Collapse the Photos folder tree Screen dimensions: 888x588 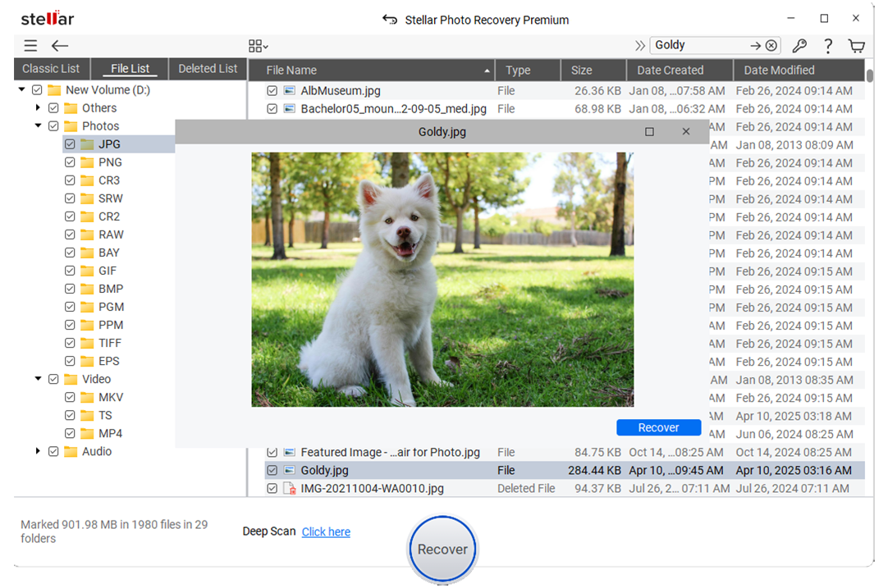pyautogui.click(x=37, y=125)
